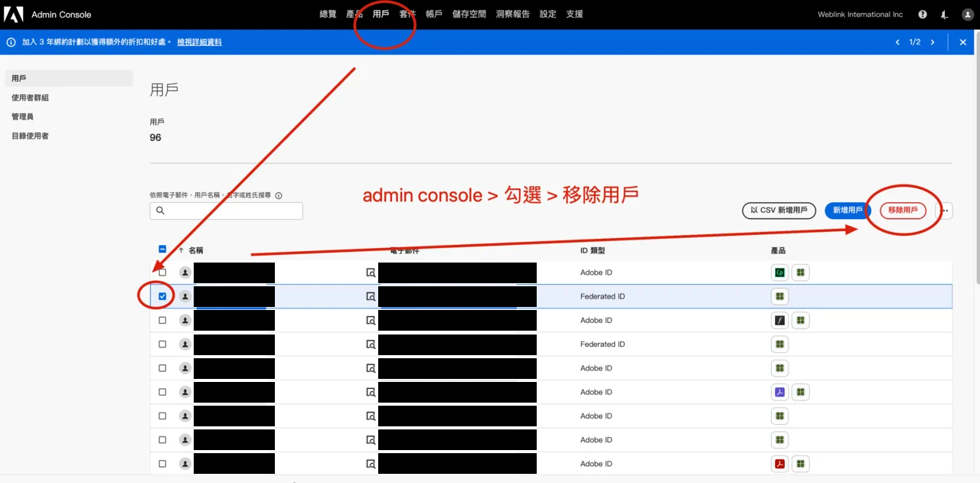The height and width of the screenshot is (483, 980).
Task: Click the user count 96
Action: click(155, 138)
